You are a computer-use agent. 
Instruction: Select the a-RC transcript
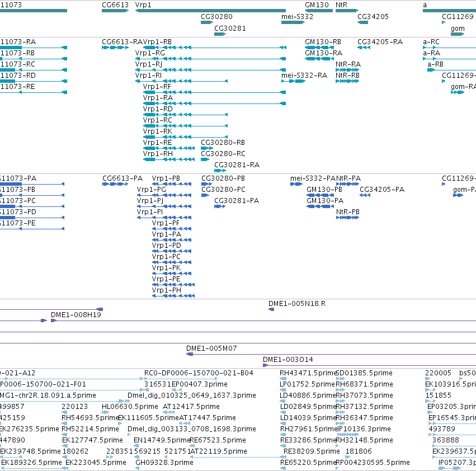pos(449,48)
